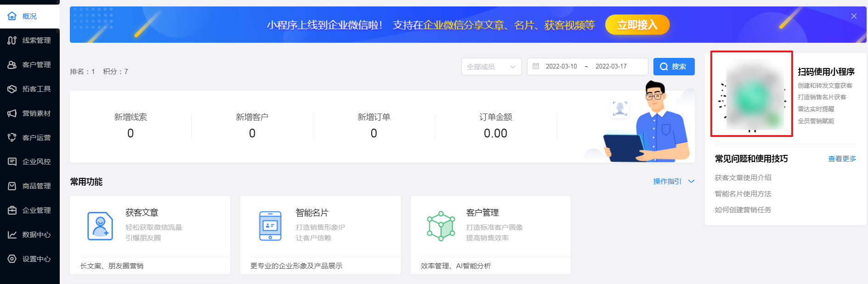Open 如何创建营销任务 help link
868x284 pixels.
[x=743, y=210]
